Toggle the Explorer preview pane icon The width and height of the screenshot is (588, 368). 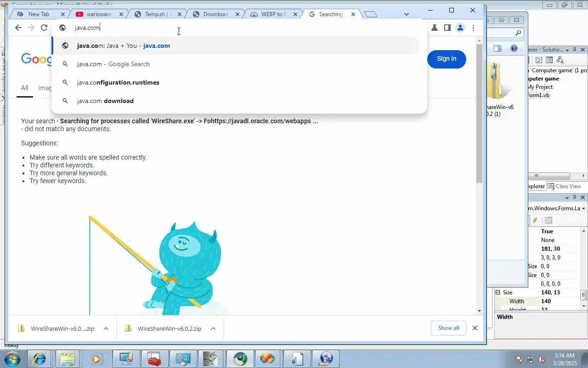(498, 48)
